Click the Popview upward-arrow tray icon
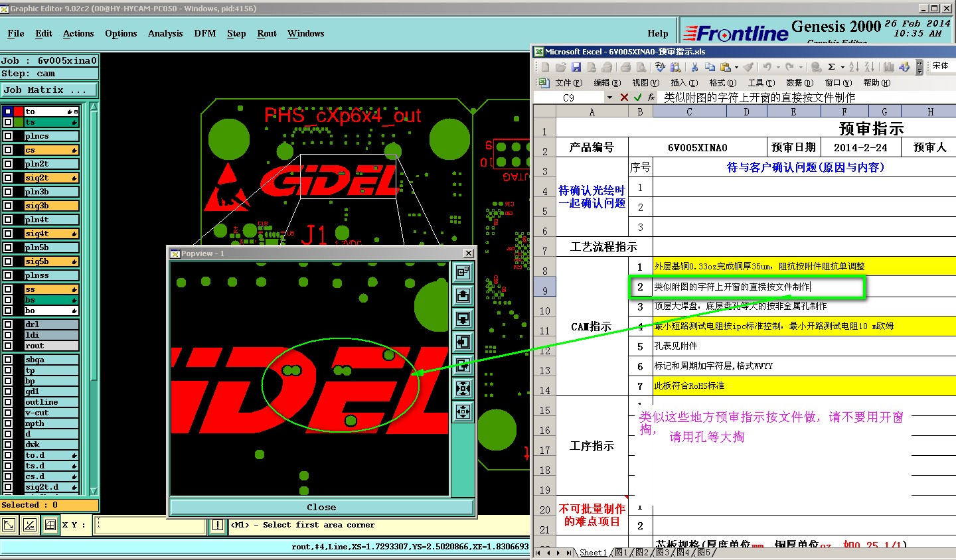The image size is (956, 560). 463,295
